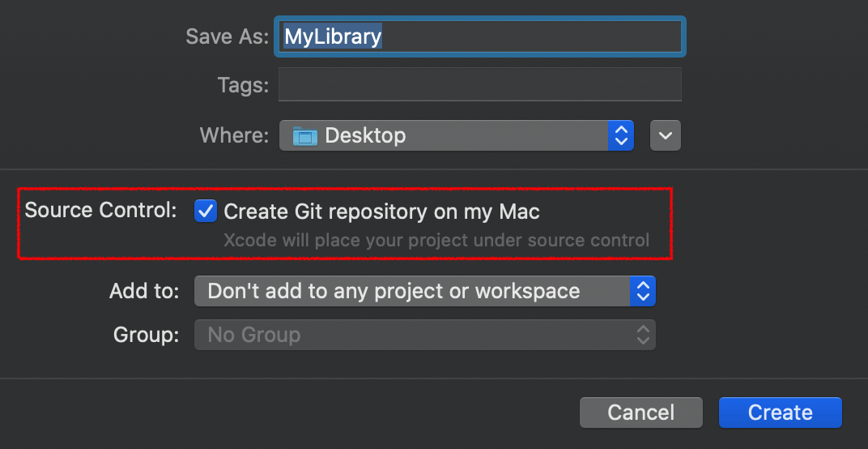Click the Desktop folder icon

[305, 136]
